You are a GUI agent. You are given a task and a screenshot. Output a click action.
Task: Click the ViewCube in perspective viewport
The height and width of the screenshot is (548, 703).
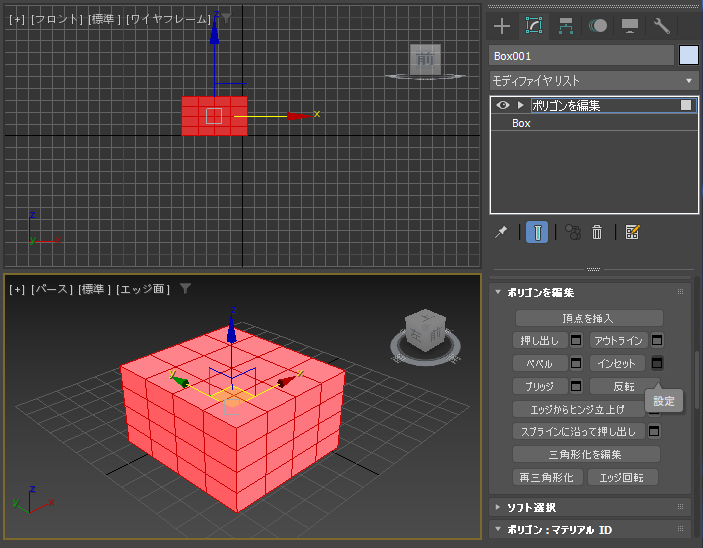[425, 330]
